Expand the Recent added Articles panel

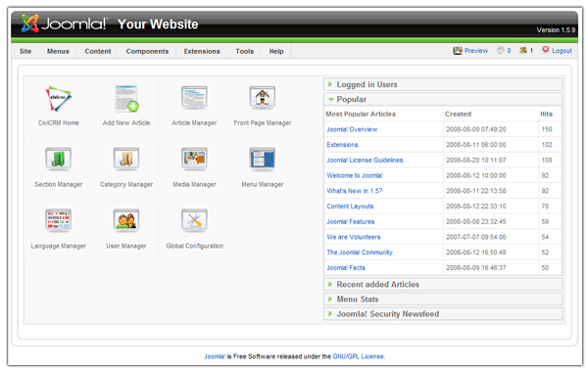click(443, 284)
